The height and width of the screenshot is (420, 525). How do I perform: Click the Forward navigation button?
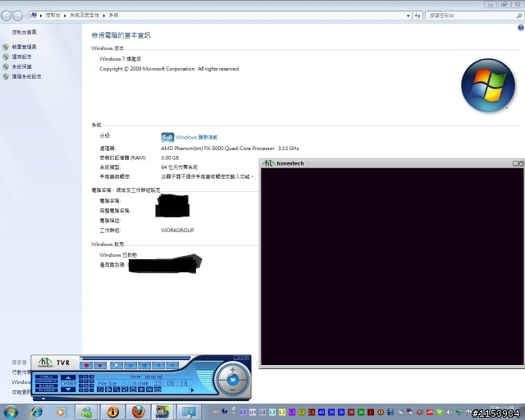pos(17,16)
